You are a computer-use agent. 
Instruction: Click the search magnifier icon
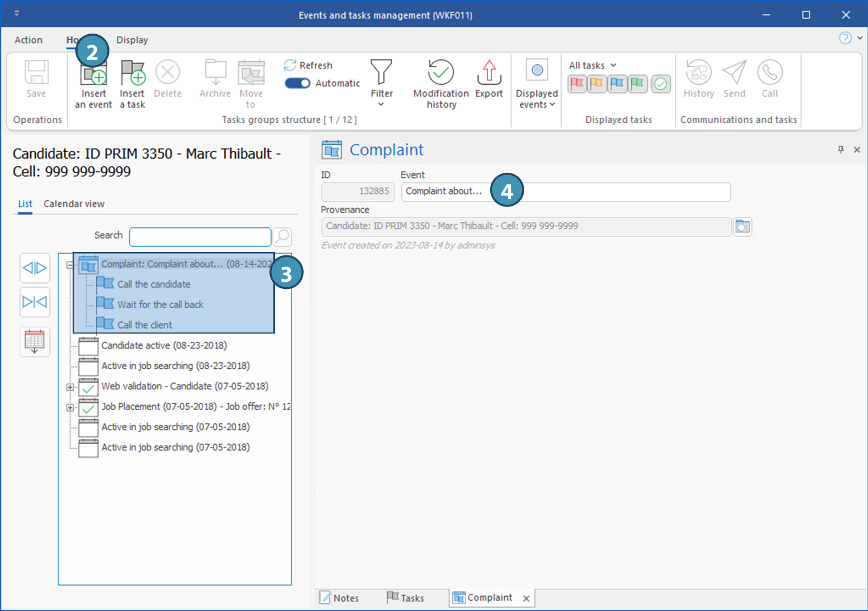coord(282,237)
